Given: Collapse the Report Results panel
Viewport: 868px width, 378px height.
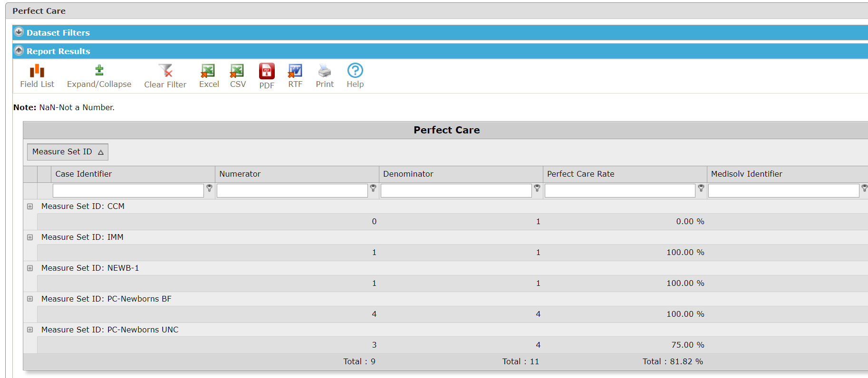Looking at the screenshot, I should [19, 51].
